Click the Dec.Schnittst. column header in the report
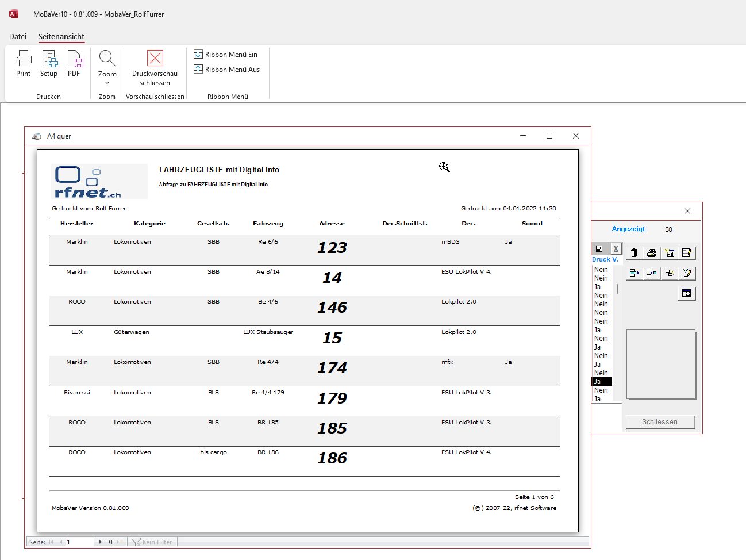The image size is (746, 560). [x=405, y=224]
